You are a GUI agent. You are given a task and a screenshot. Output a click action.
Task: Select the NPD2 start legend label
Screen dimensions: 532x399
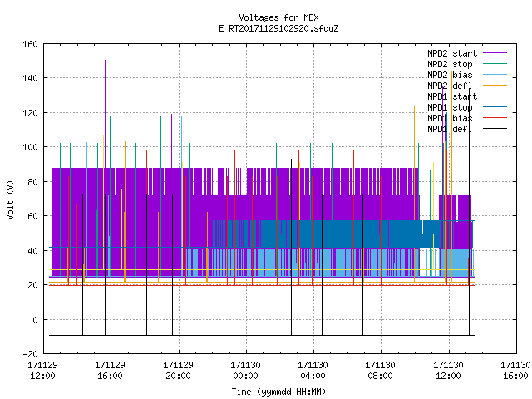pyautogui.click(x=452, y=53)
